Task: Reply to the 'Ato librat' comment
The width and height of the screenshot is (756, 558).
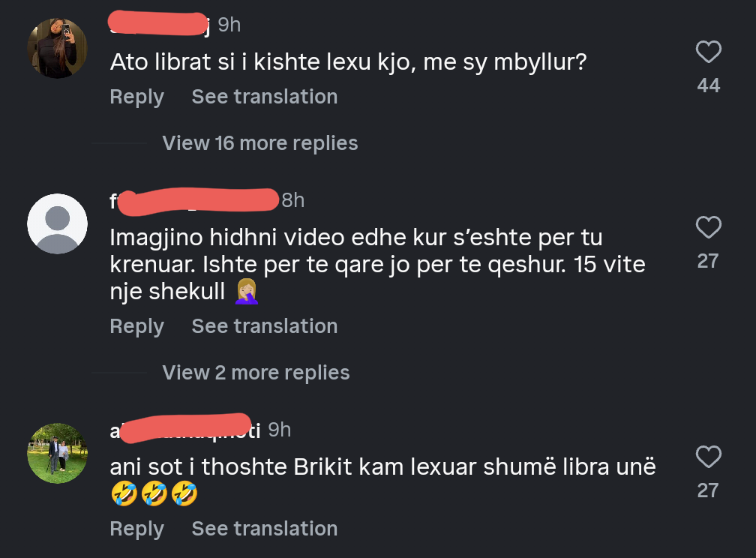Action: coord(136,97)
